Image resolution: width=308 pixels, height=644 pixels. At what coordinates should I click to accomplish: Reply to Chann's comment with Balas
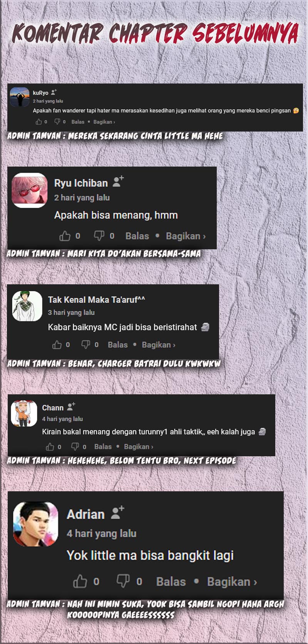click(103, 446)
